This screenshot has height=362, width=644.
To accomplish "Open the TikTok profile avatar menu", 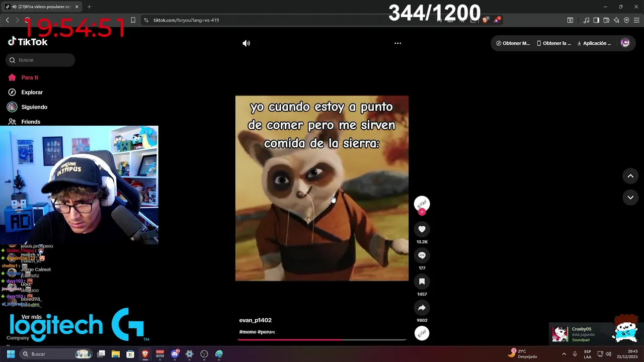I will 625,43.
